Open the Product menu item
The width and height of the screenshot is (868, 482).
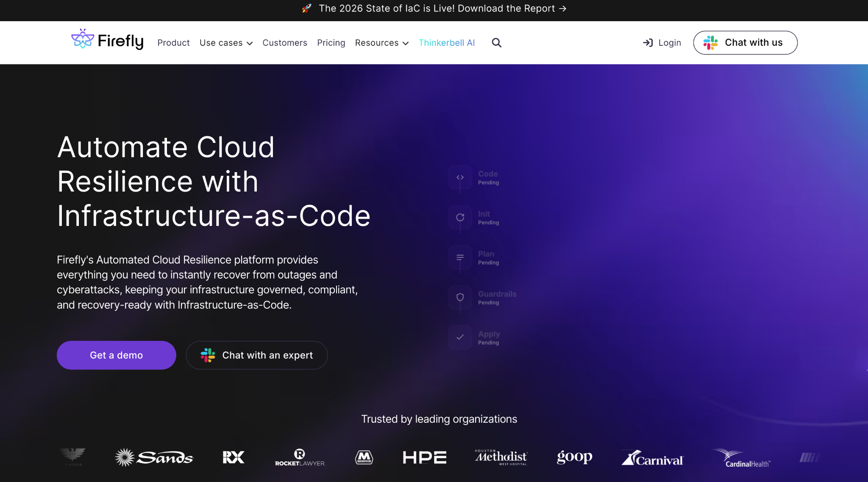pos(173,43)
